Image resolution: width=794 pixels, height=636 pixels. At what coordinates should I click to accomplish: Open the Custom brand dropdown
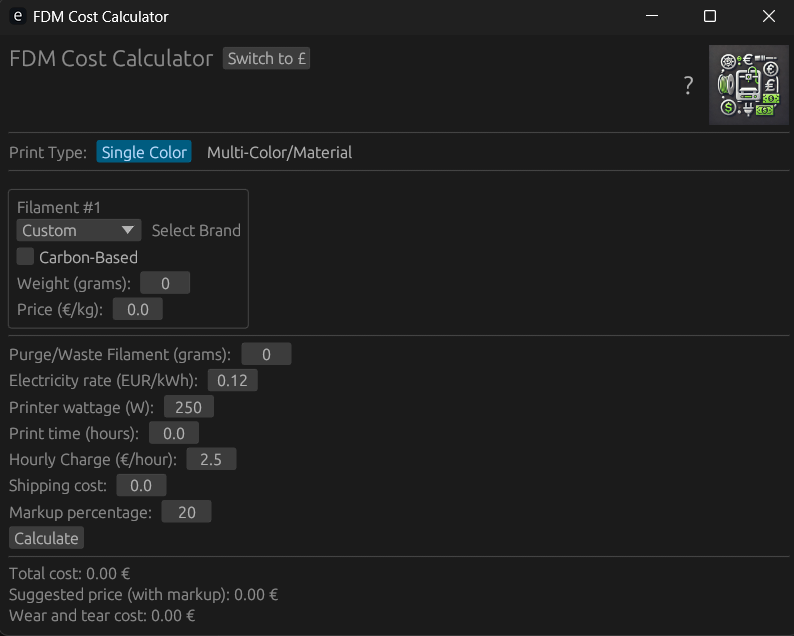click(79, 230)
